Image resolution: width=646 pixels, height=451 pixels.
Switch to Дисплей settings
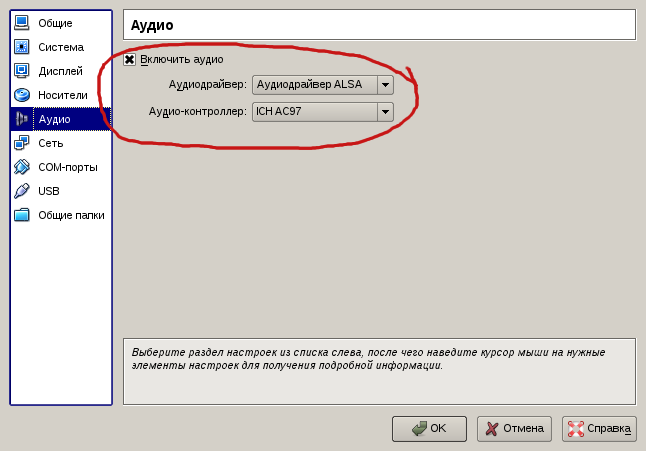point(61,71)
